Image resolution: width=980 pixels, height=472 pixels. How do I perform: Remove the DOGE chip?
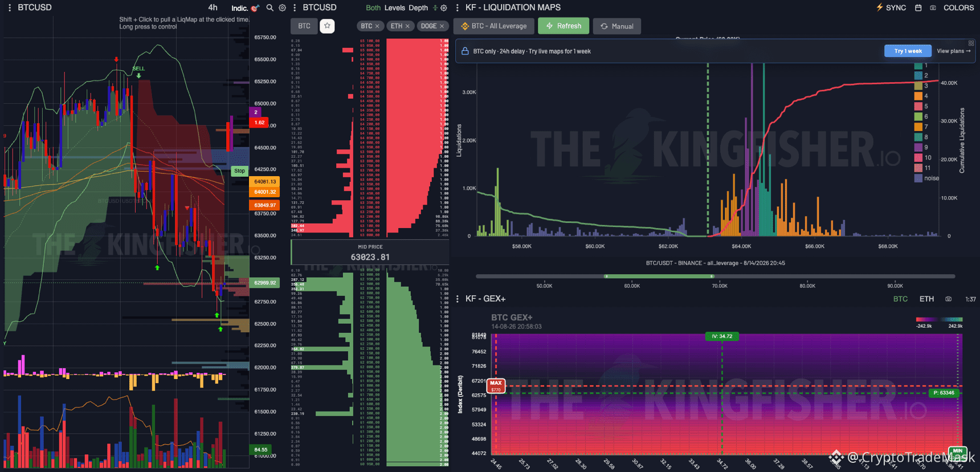click(x=442, y=26)
